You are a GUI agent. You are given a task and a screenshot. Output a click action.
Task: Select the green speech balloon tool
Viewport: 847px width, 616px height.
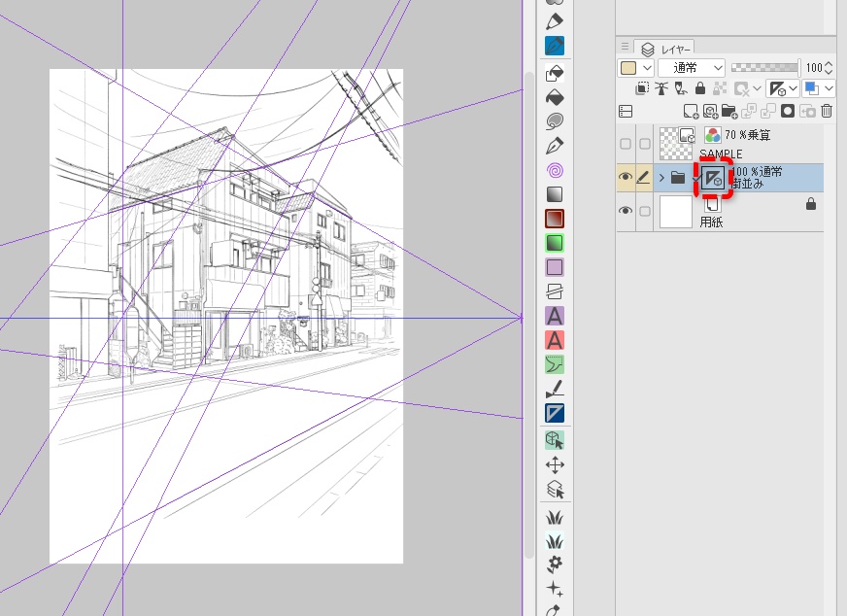pyautogui.click(x=555, y=364)
